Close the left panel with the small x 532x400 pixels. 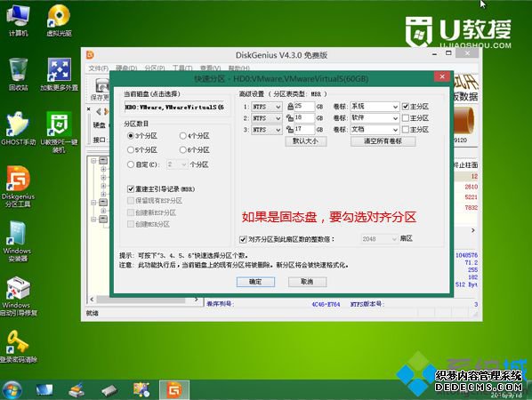click(89, 109)
